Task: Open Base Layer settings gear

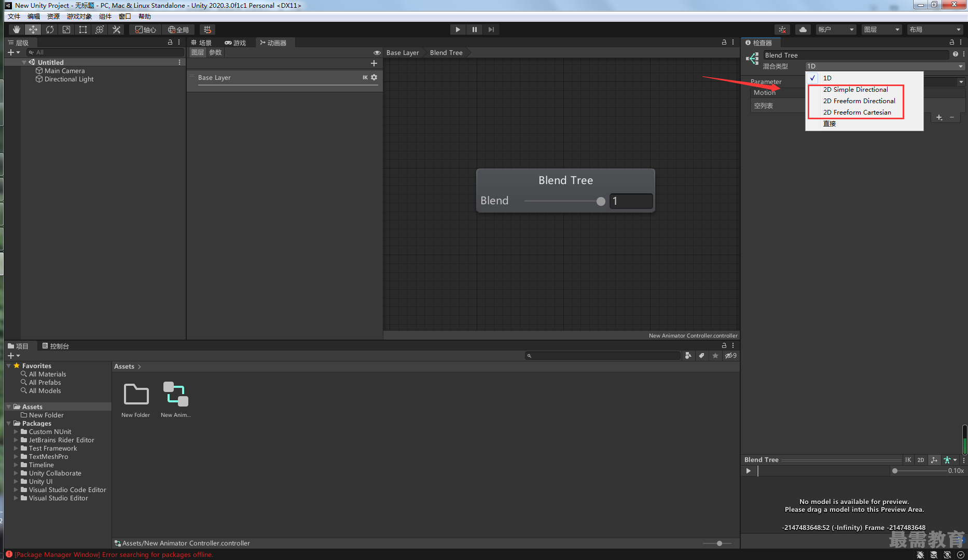Action: 374,77
